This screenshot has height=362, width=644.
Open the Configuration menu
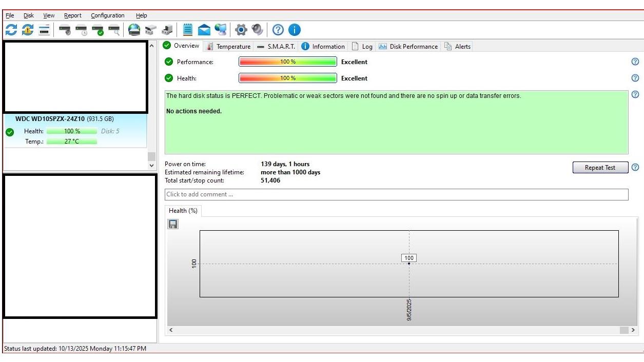click(107, 15)
